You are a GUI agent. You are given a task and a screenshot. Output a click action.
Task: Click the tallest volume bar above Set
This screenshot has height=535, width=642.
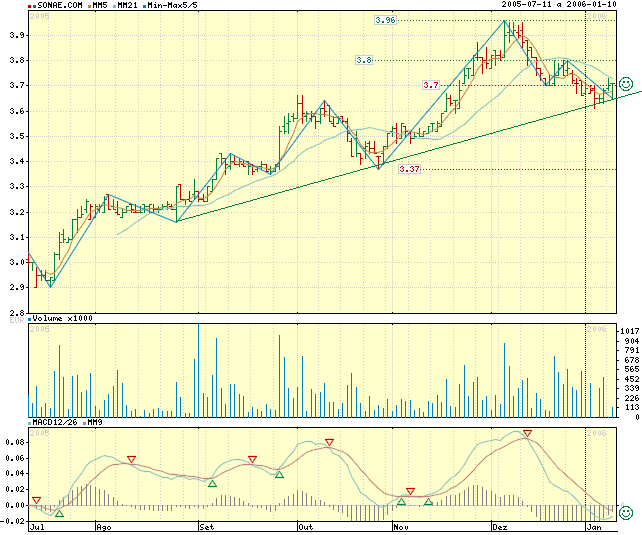click(199, 370)
